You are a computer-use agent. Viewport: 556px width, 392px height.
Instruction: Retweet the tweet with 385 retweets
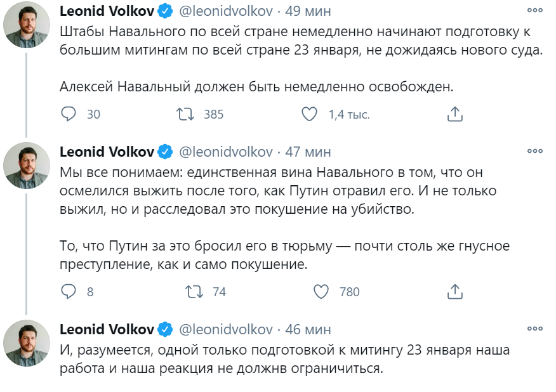coord(186,114)
